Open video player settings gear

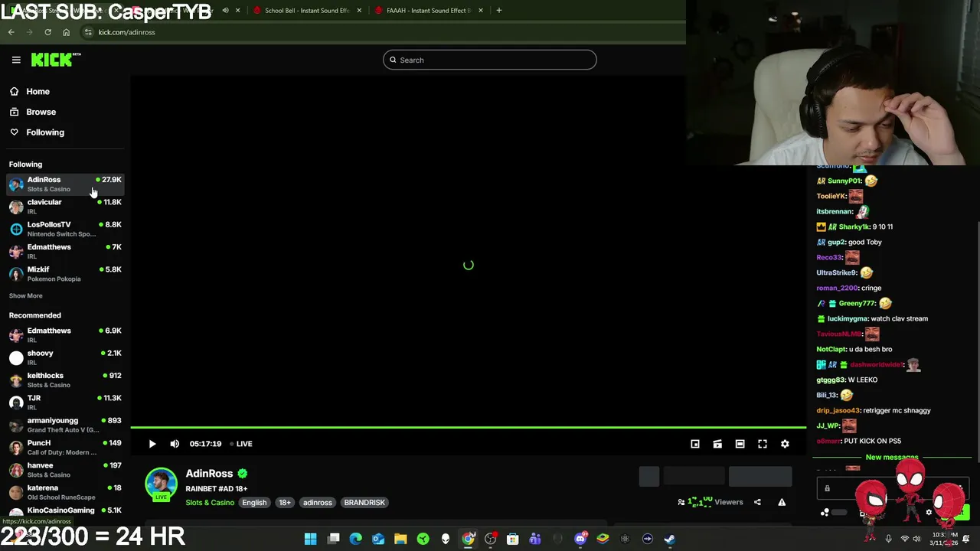[785, 444]
